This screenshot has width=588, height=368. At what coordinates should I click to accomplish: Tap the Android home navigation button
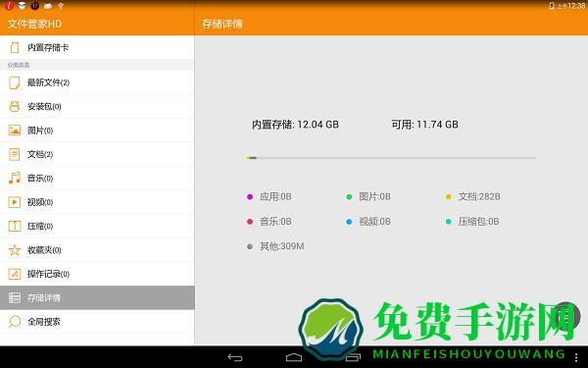[x=294, y=357]
